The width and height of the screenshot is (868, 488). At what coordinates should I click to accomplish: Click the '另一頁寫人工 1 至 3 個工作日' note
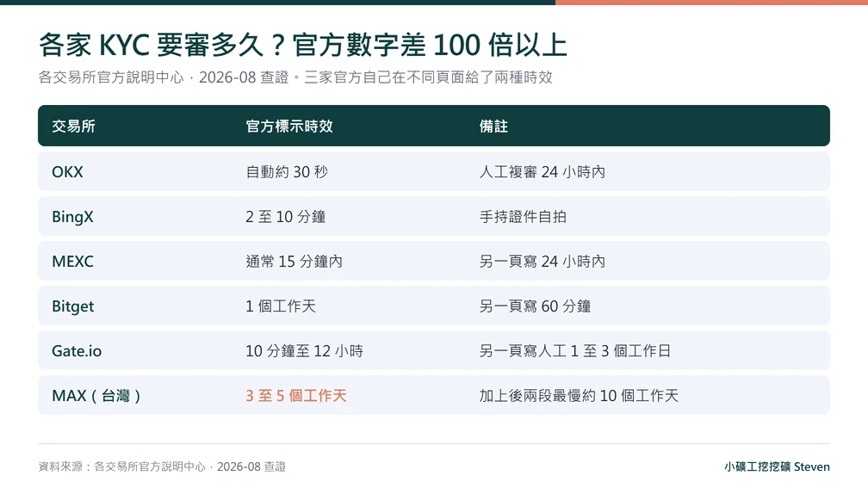575,351
